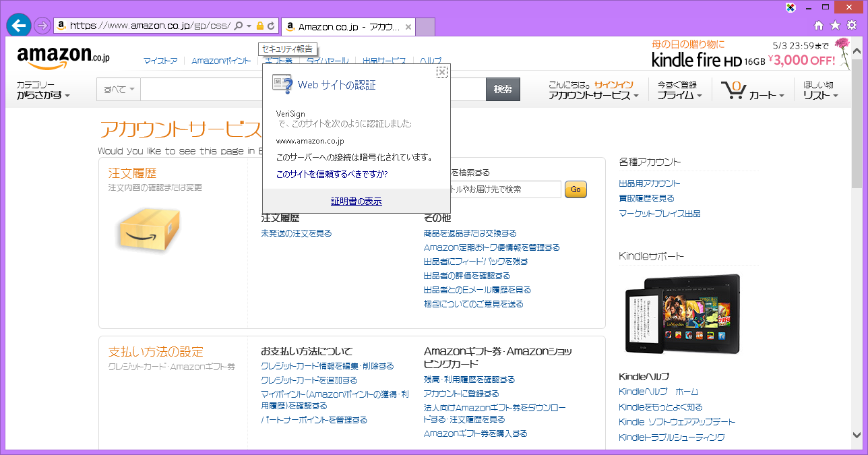Open 残高・利用履歴を確認する link
The height and width of the screenshot is (455, 868).
pyautogui.click(x=469, y=380)
